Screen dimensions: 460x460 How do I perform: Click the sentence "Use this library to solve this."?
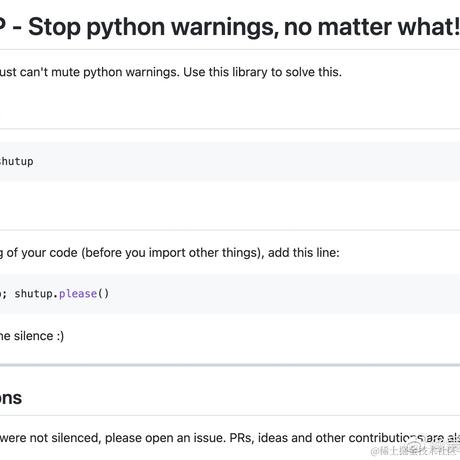pos(263,72)
